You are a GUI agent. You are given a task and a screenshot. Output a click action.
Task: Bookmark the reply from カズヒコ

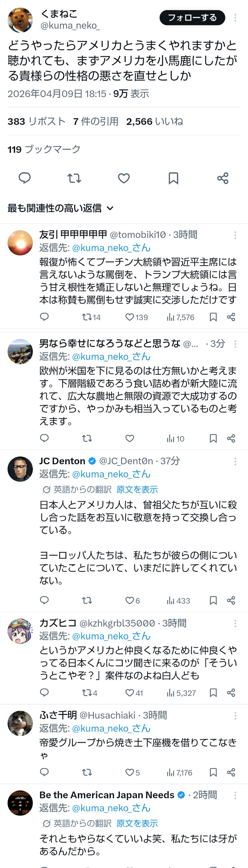point(213,693)
